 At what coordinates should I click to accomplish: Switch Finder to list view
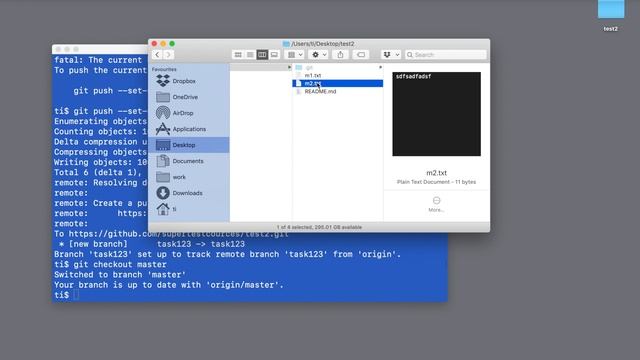250,55
